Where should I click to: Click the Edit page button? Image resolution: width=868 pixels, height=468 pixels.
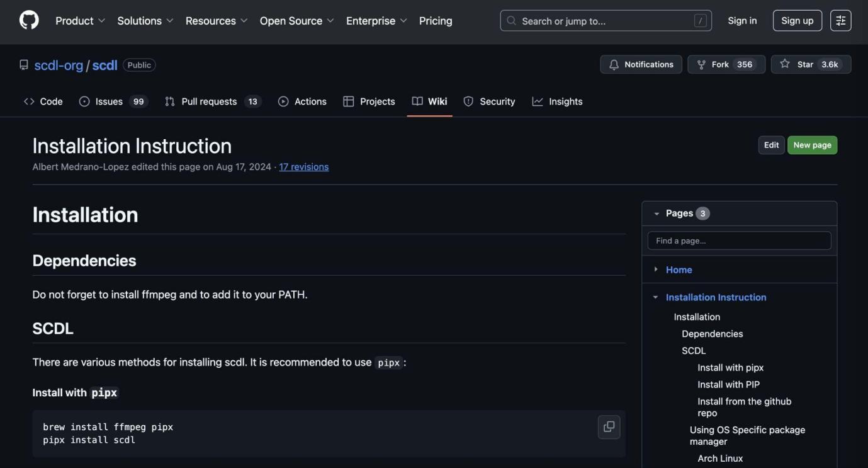coord(771,145)
